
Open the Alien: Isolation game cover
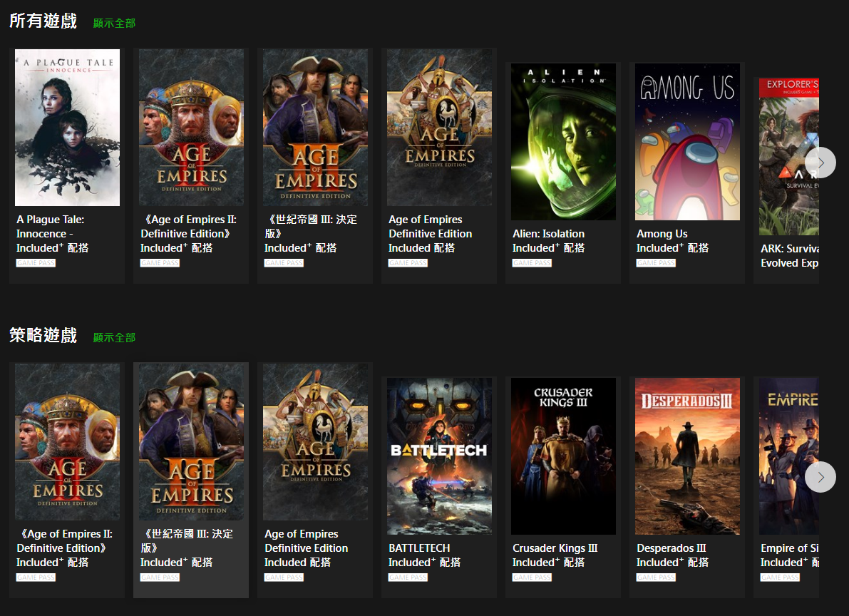click(x=563, y=142)
